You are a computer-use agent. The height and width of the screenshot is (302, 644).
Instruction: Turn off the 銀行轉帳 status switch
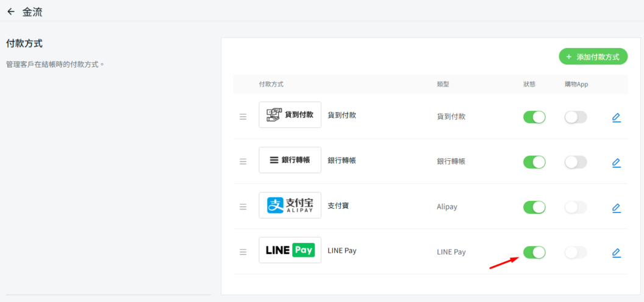pos(534,162)
